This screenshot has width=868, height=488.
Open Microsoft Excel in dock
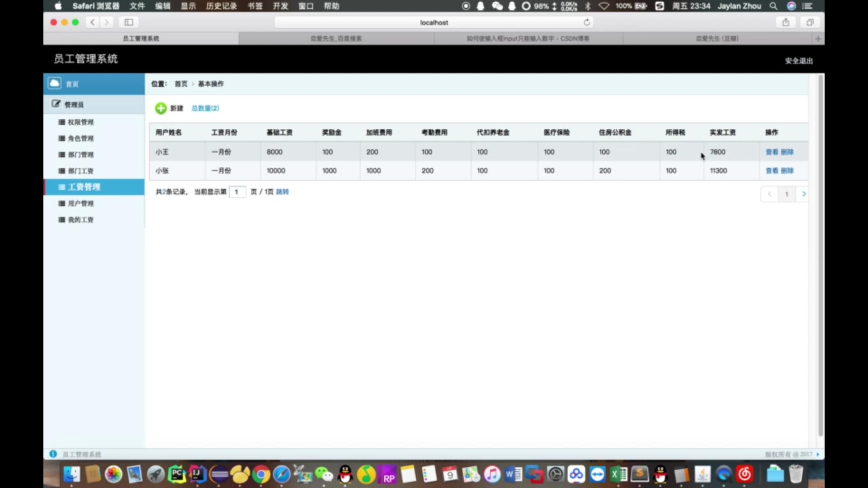618,474
